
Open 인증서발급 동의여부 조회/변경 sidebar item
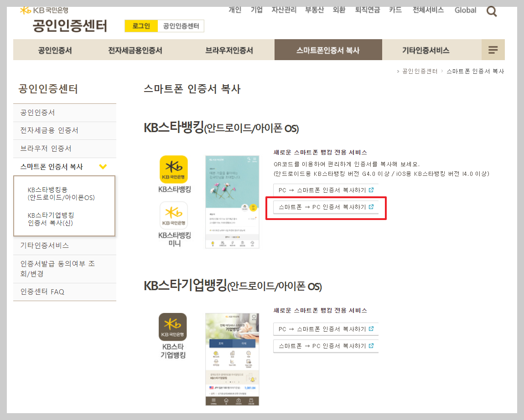click(65, 269)
